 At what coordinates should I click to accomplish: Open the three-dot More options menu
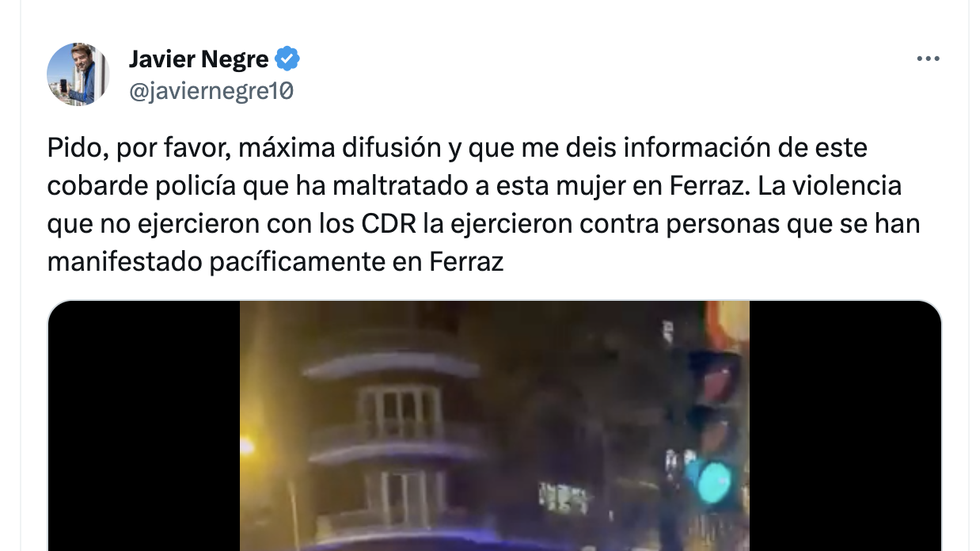(x=928, y=59)
